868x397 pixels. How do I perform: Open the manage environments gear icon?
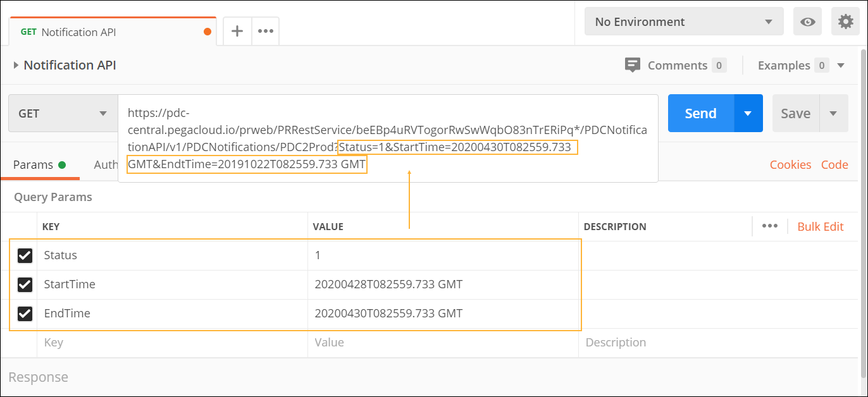point(845,22)
